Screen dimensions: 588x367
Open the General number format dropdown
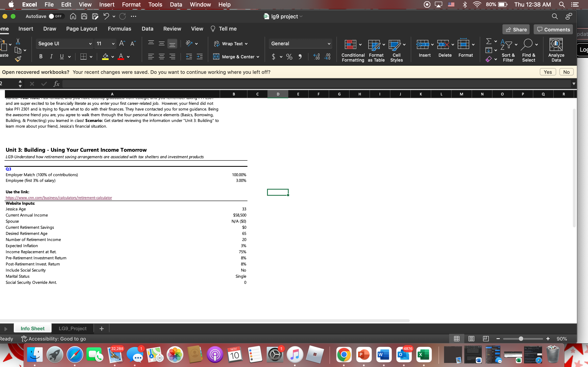(329, 44)
